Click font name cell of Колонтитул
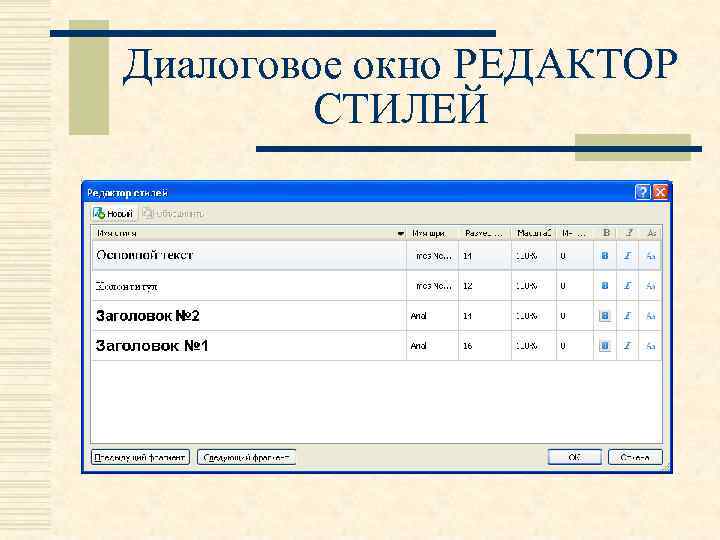720x540 pixels. pyautogui.click(x=433, y=286)
